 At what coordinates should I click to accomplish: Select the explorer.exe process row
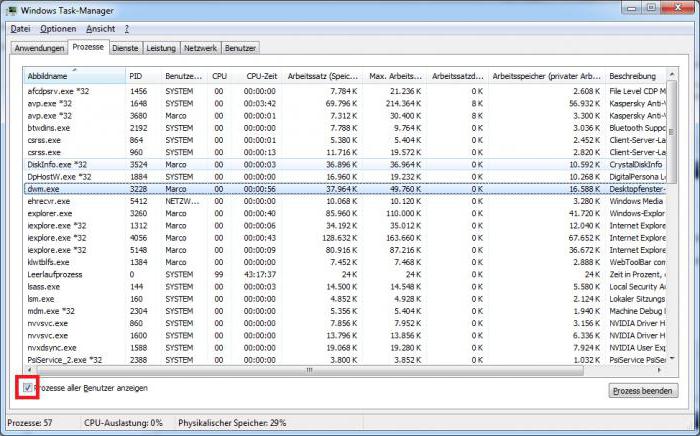(48, 213)
